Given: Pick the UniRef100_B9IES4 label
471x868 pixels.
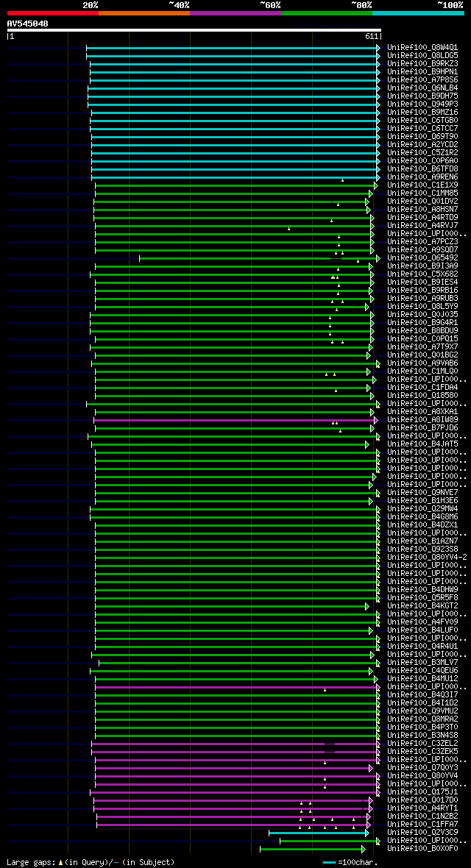Looking at the screenshot, I should coord(422,282).
